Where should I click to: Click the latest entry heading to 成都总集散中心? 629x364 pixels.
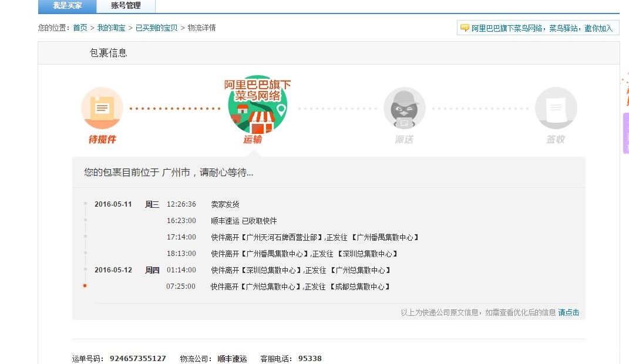click(x=301, y=287)
